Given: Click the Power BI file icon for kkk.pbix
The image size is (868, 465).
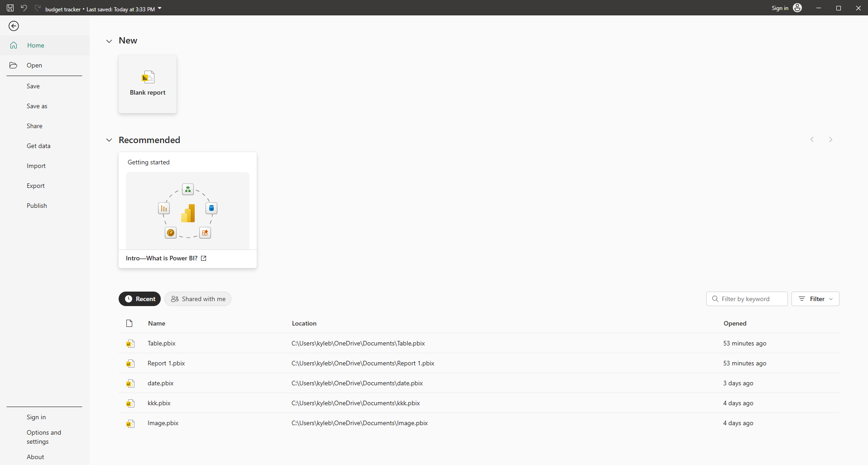Looking at the screenshot, I should (130, 403).
